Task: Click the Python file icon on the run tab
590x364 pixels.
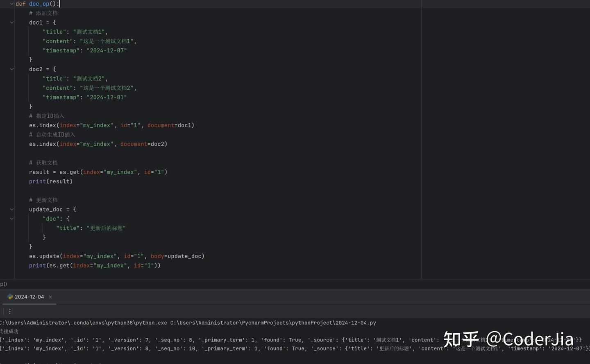Action: [10, 297]
